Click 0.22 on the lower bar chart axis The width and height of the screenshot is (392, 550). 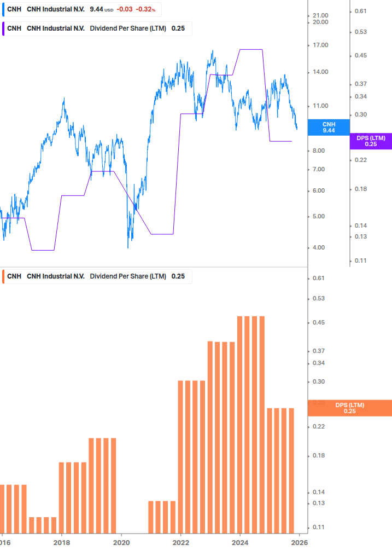319,426
